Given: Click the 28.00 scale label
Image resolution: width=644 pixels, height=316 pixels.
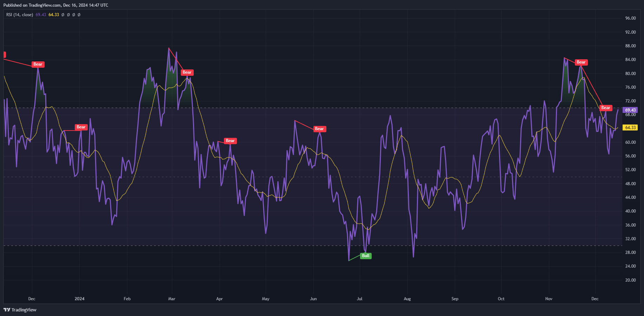Looking at the screenshot, I should [x=630, y=253].
